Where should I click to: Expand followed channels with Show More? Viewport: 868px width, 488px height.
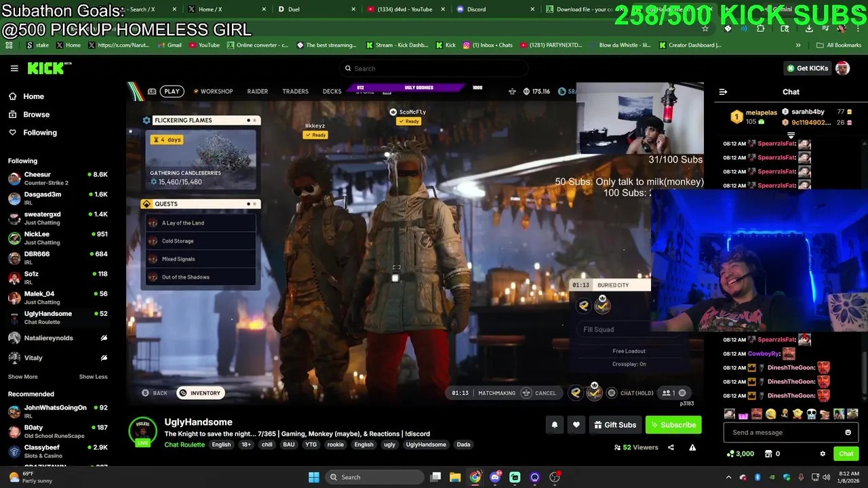click(x=23, y=377)
